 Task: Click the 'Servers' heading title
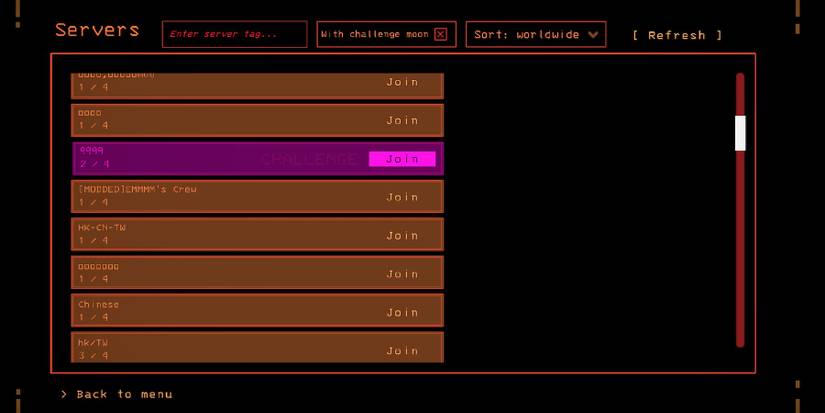click(97, 30)
